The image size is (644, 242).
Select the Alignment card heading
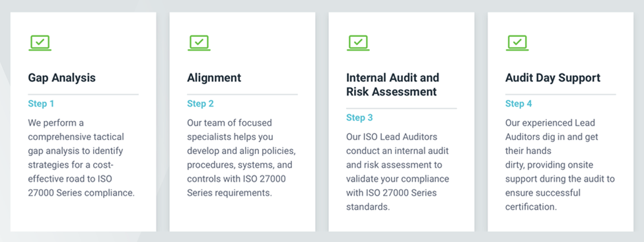click(x=214, y=77)
